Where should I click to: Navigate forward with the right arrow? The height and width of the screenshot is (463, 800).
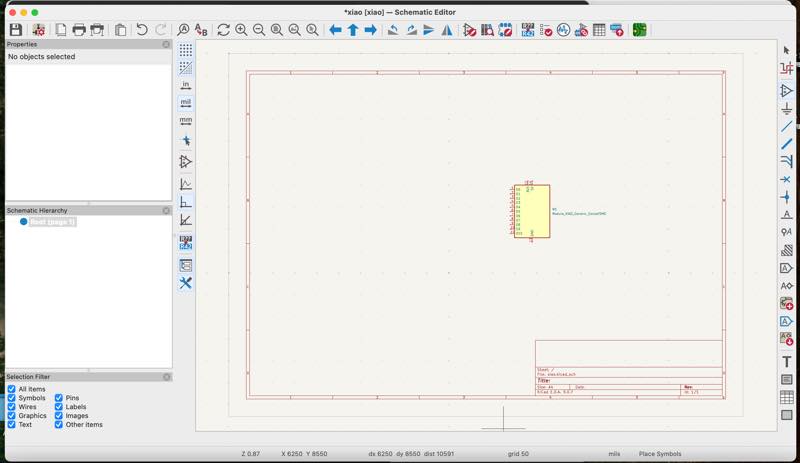click(371, 30)
